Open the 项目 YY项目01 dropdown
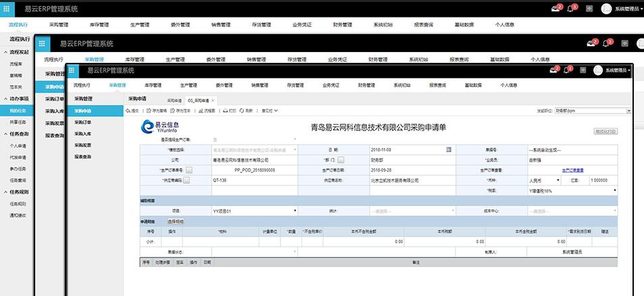644x296 pixels. [255, 211]
